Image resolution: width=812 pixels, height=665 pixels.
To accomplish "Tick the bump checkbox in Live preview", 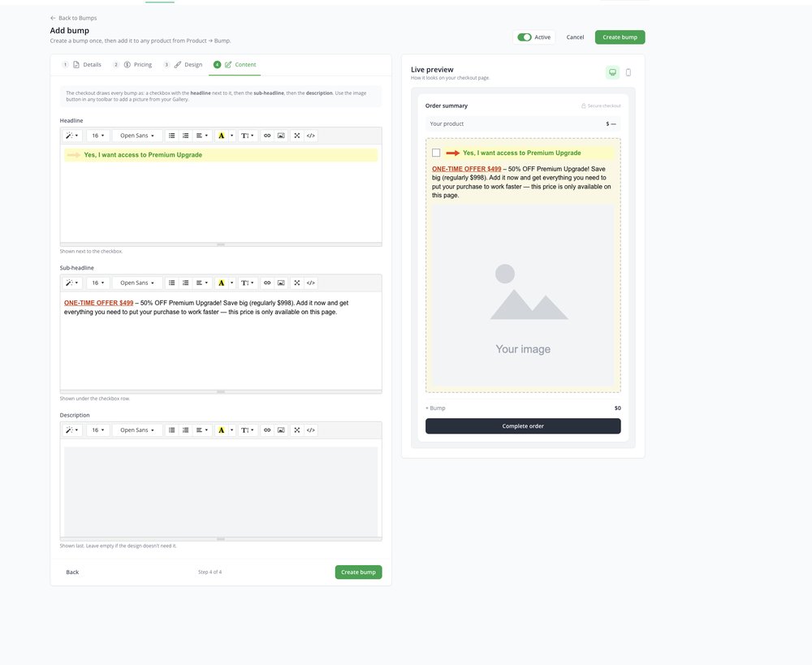I will (x=436, y=153).
